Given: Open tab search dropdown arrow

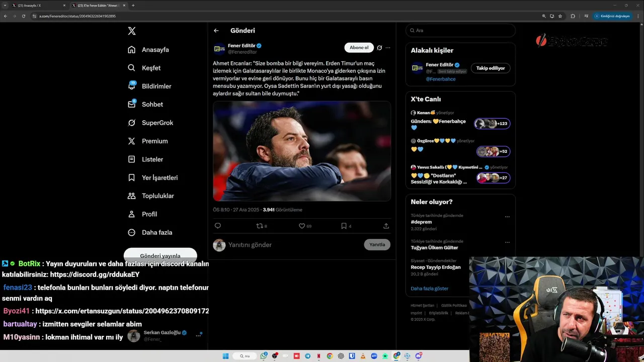Looking at the screenshot, I should coord(5,6).
